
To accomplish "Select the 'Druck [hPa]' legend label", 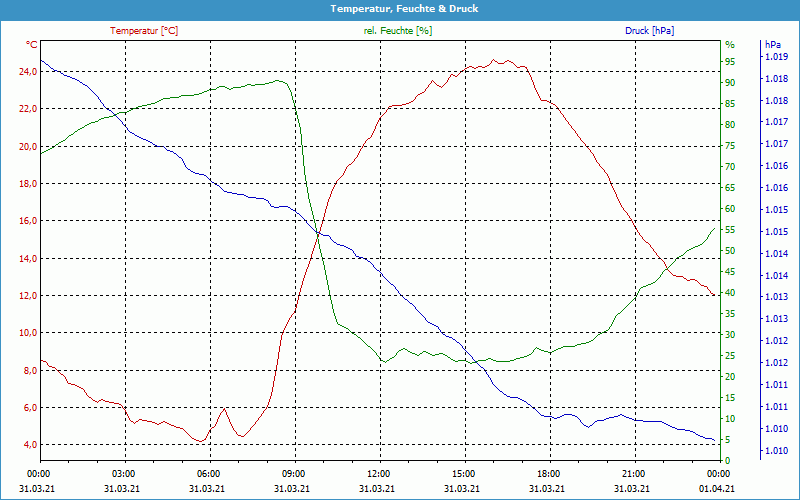I will [x=649, y=31].
